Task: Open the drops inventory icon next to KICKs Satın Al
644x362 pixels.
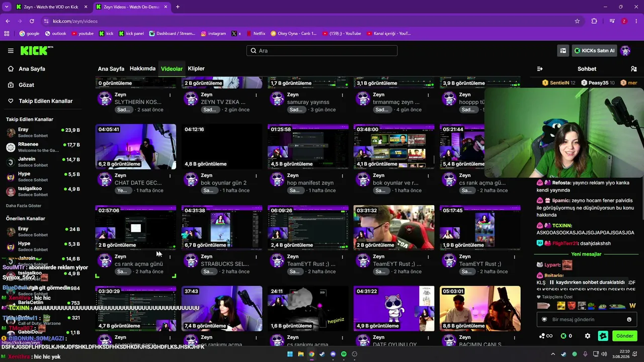Action: click(x=563, y=51)
